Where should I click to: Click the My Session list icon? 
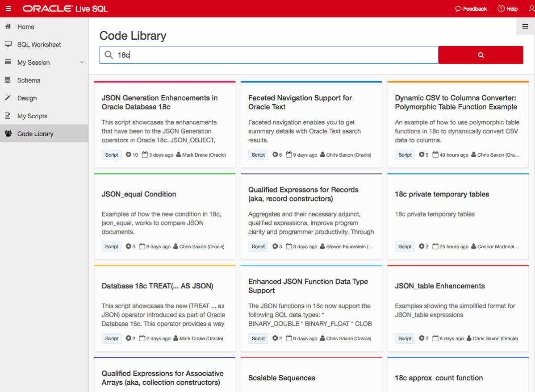(x=8, y=62)
